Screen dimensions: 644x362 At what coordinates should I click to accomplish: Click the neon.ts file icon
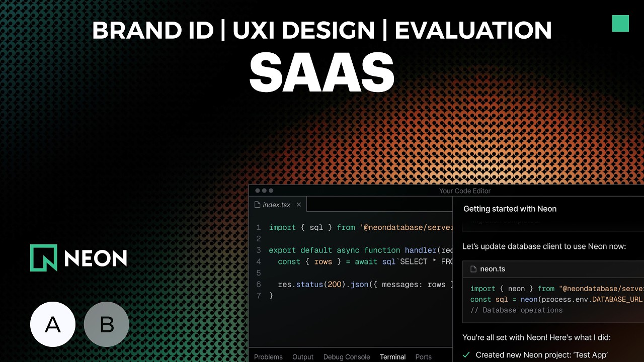point(473,269)
